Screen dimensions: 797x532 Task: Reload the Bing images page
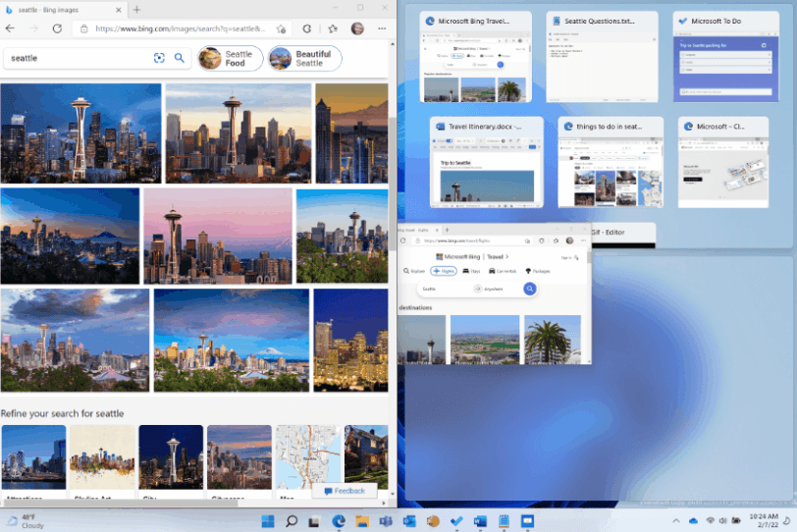[x=57, y=28]
